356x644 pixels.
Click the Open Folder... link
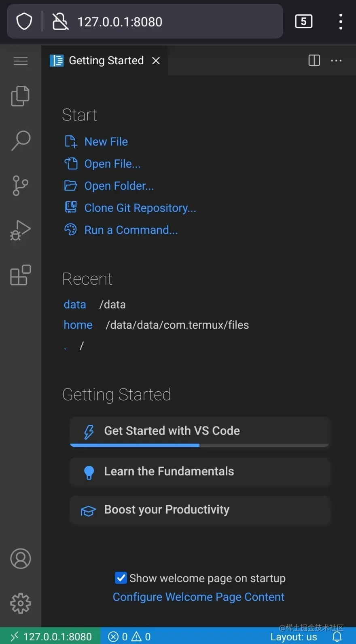pyautogui.click(x=119, y=186)
